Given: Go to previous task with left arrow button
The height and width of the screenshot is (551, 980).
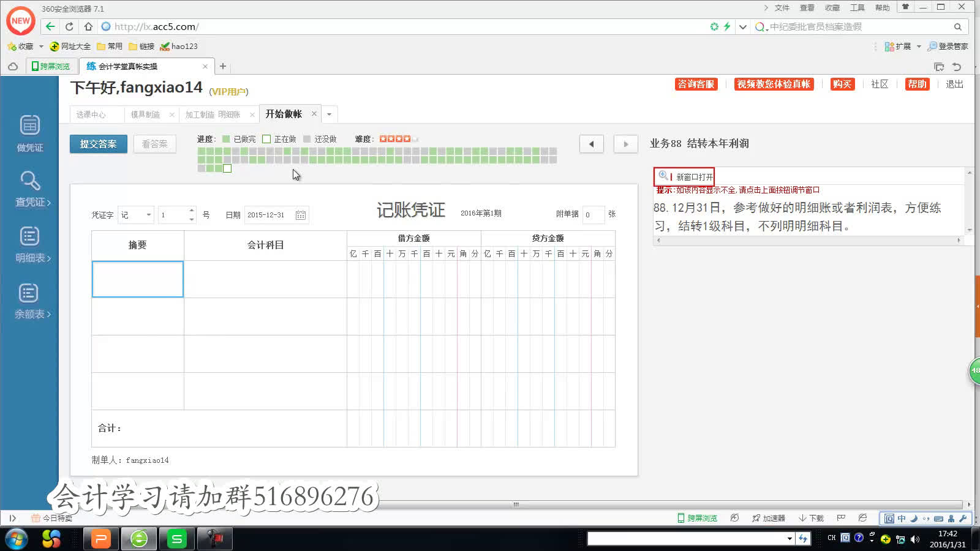Looking at the screenshot, I should click(x=592, y=144).
